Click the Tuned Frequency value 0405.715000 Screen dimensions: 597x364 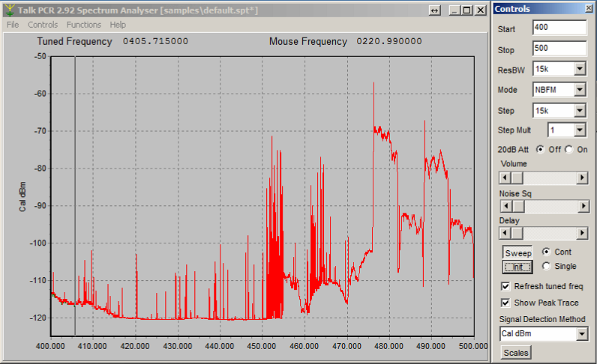[x=155, y=41]
